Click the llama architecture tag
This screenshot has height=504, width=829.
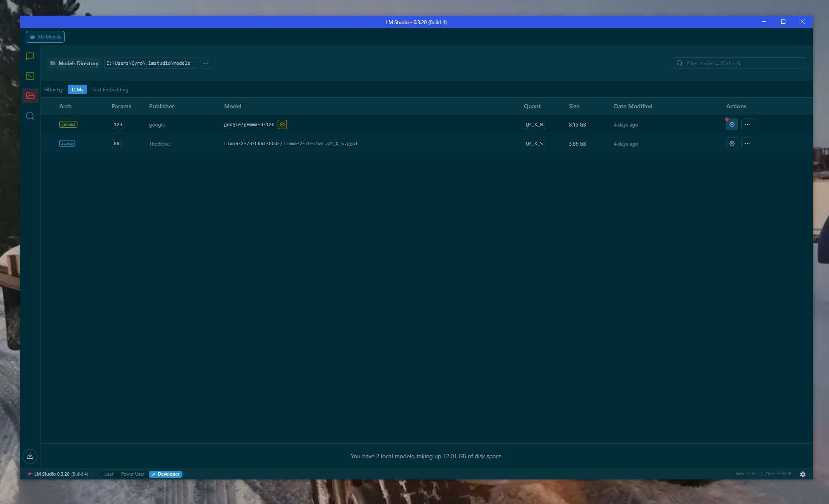point(67,143)
